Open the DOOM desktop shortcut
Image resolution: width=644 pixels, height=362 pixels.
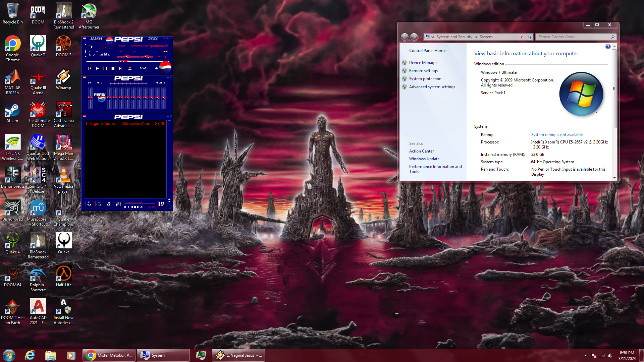point(38,14)
